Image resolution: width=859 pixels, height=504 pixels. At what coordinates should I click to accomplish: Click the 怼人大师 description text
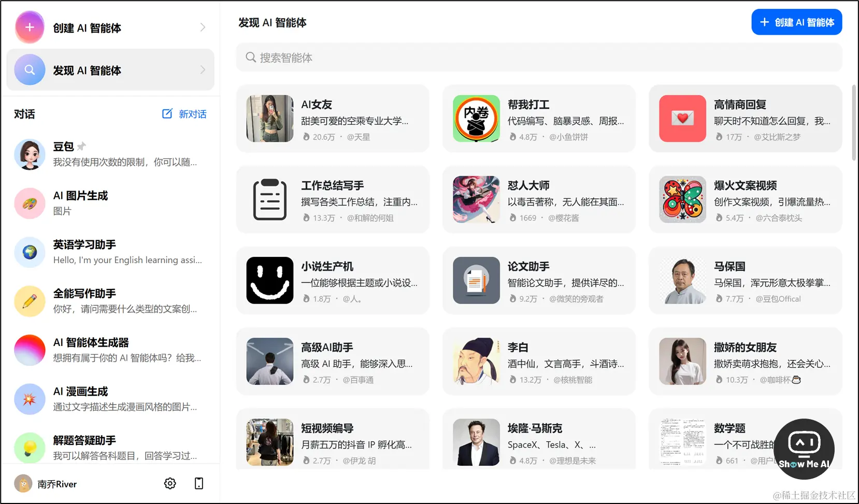pos(566,202)
